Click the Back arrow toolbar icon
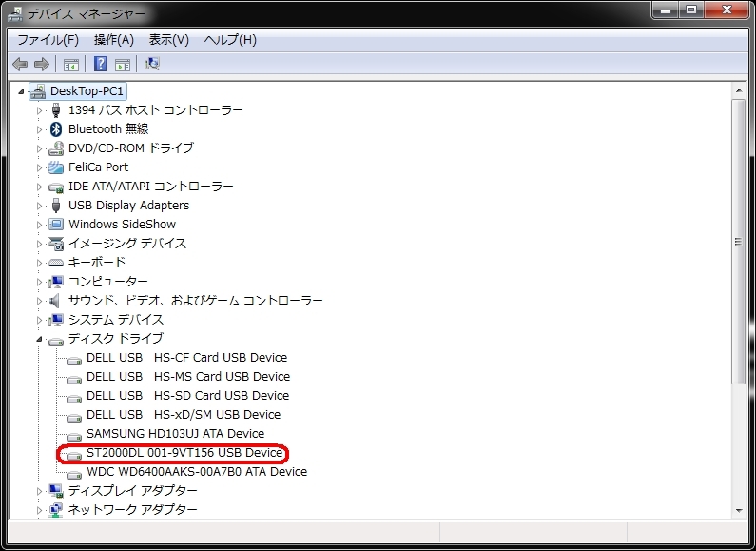 [20, 64]
